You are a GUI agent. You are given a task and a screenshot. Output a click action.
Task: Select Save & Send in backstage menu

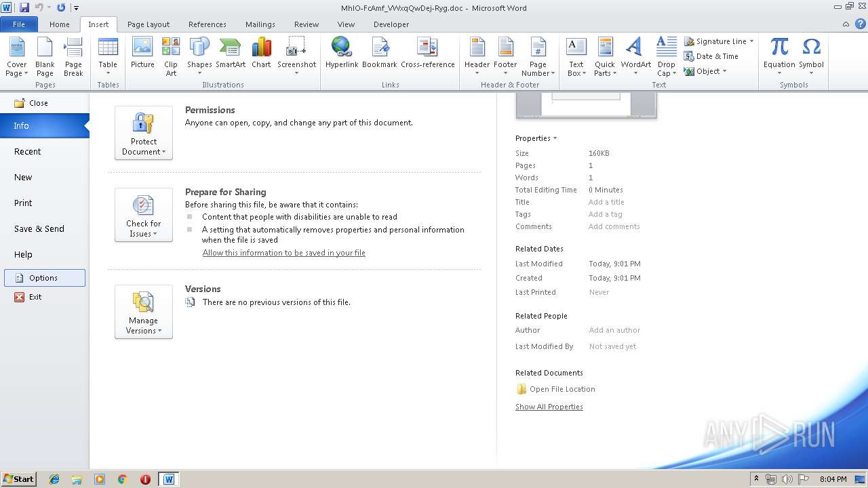[x=44, y=229]
